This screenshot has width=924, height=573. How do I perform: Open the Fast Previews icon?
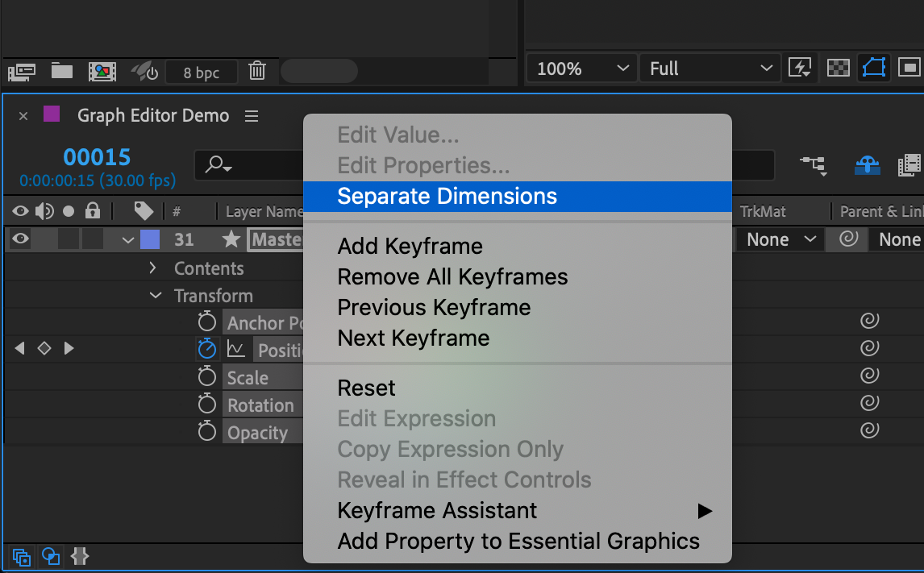[800, 68]
